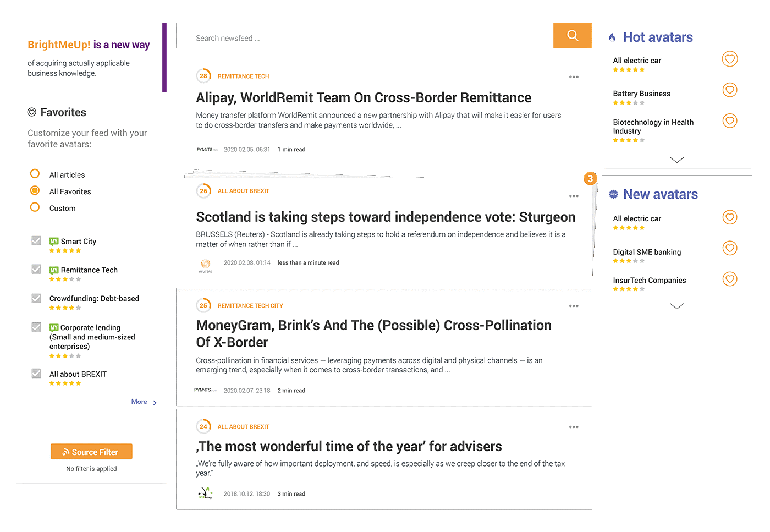Select the All articles radio button

(35, 174)
